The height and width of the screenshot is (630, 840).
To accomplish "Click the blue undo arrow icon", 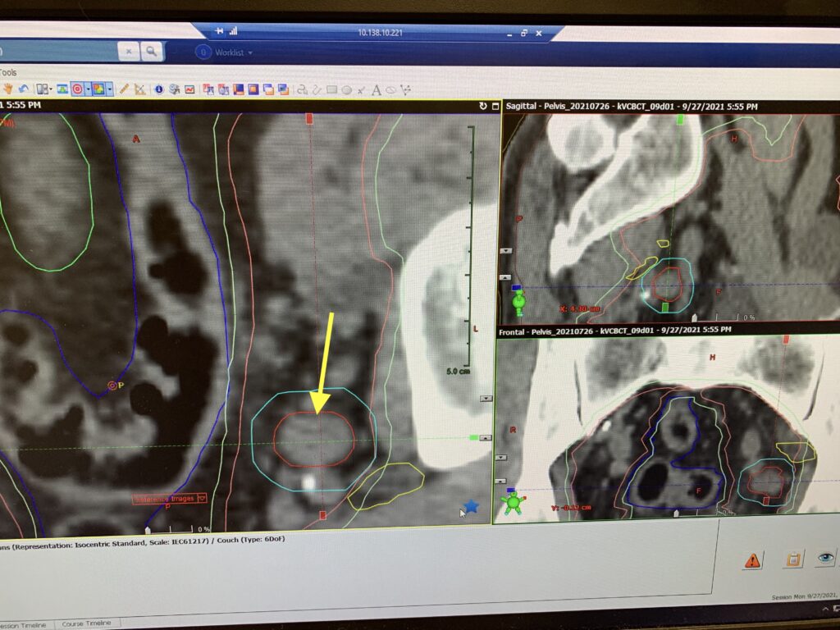I will [x=23, y=89].
